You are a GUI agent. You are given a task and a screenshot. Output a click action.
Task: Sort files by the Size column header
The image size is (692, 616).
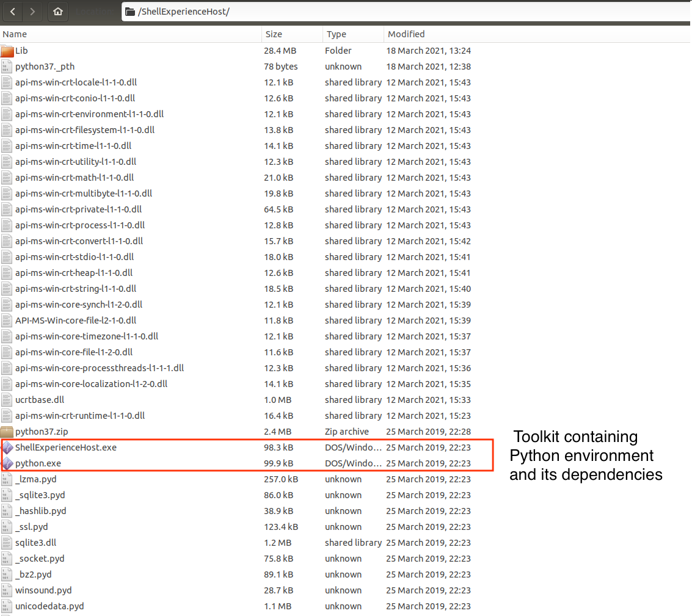tap(292, 34)
